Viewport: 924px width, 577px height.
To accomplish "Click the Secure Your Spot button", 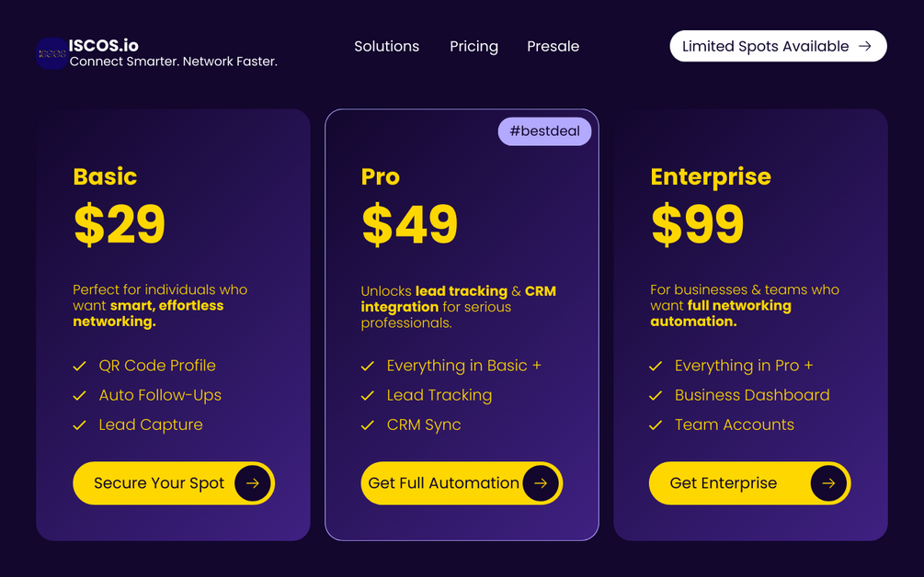I will click(x=174, y=482).
